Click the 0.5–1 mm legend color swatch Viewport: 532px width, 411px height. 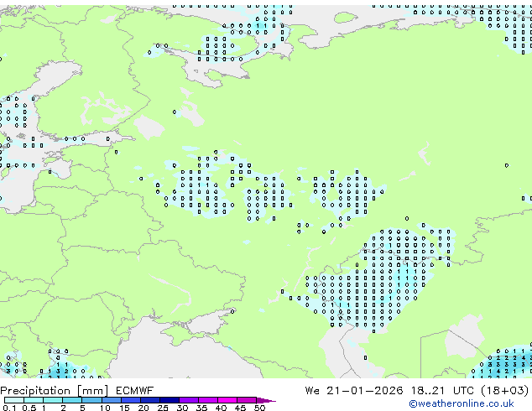point(34,400)
